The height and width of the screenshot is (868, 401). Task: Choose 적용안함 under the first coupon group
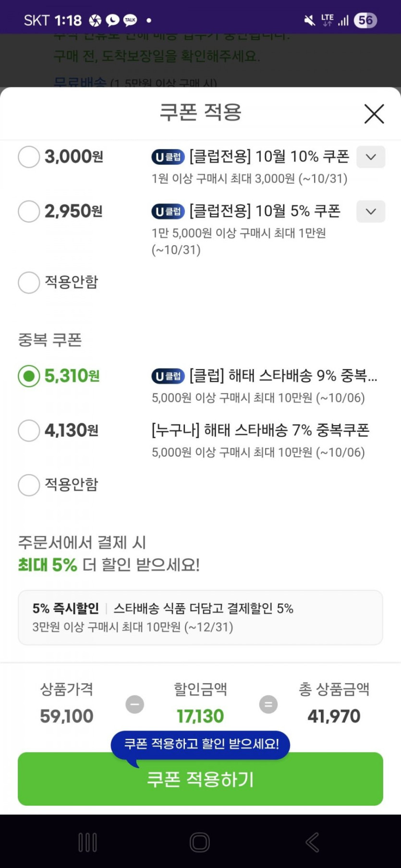click(29, 282)
